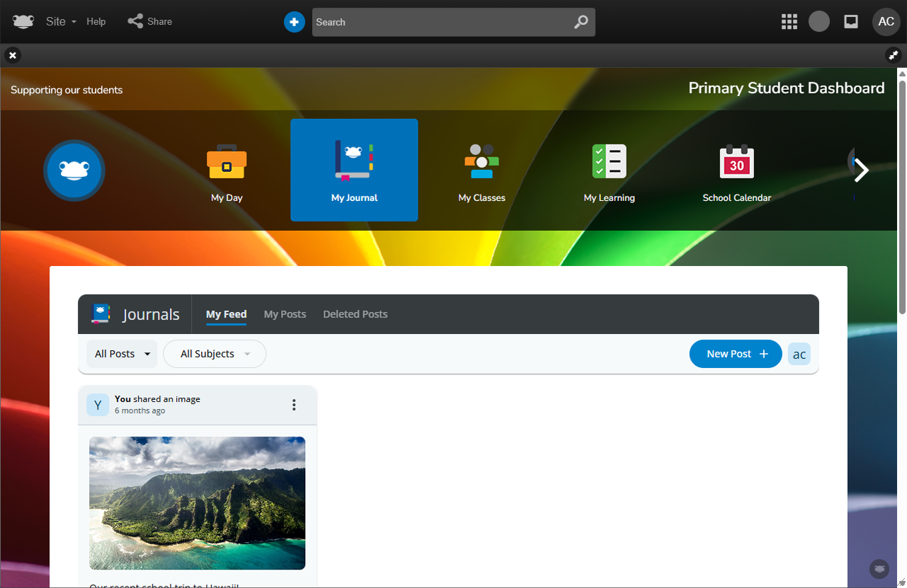Open the post's three-dot options menu
Screen dimensions: 907x588
tap(294, 405)
